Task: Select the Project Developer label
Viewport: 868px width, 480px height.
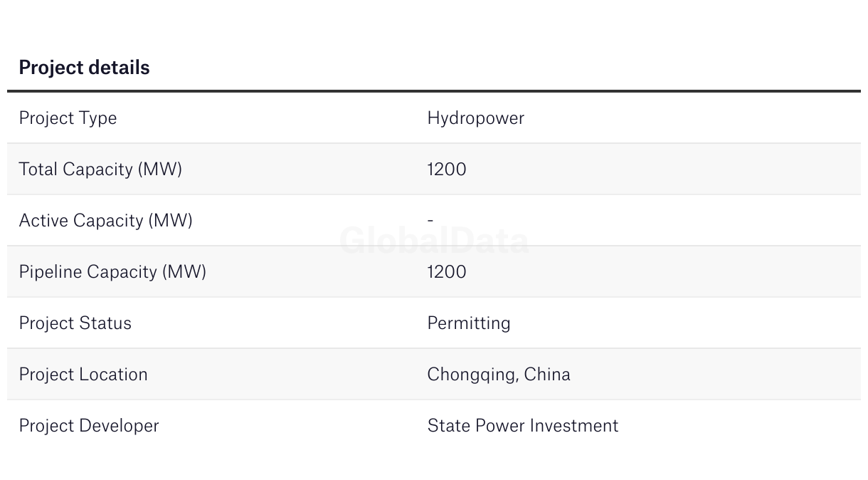Action: coord(89,426)
